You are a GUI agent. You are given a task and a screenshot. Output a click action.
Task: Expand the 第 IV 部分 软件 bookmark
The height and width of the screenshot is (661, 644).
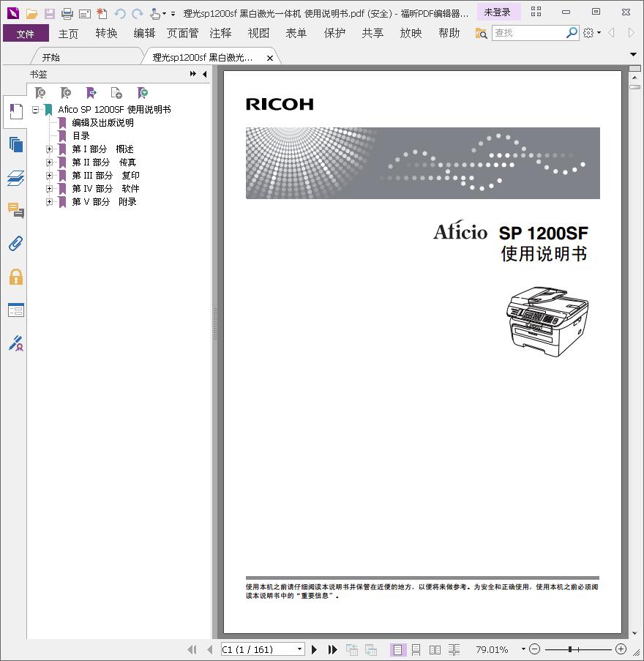click(x=49, y=188)
